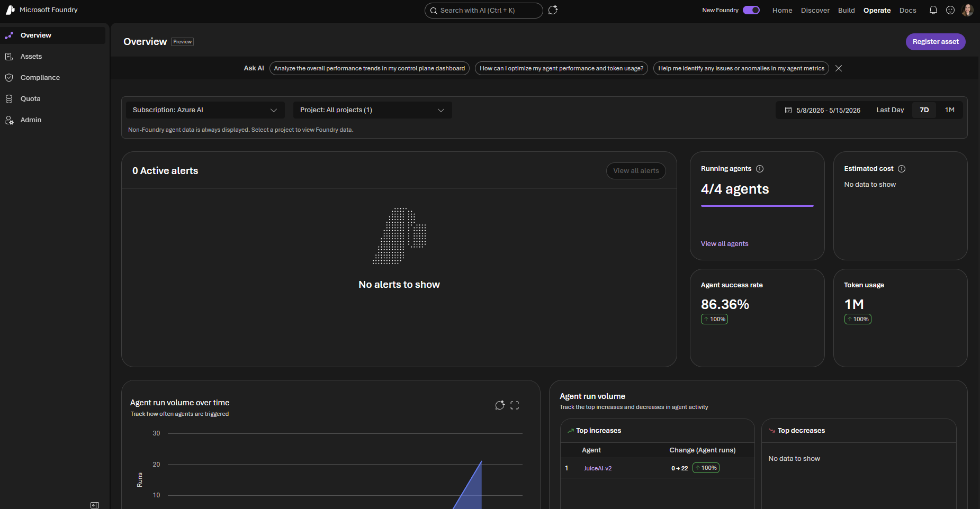
Task: Click the identify issues or anomalies suggestion
Action: [741, 68]
